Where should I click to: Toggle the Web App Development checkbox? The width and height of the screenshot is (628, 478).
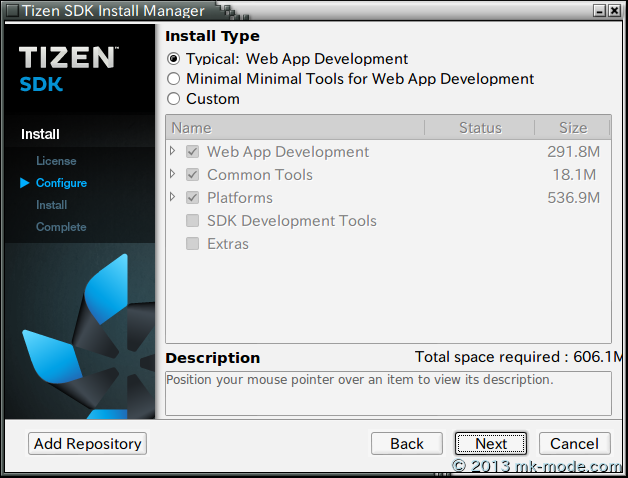(x=193, y=152)
